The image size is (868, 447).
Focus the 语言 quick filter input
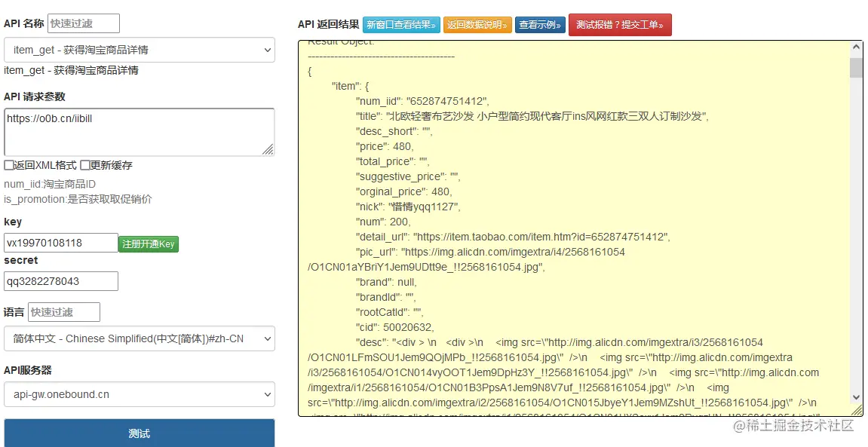pyautogui.click(x=64, y=312)
